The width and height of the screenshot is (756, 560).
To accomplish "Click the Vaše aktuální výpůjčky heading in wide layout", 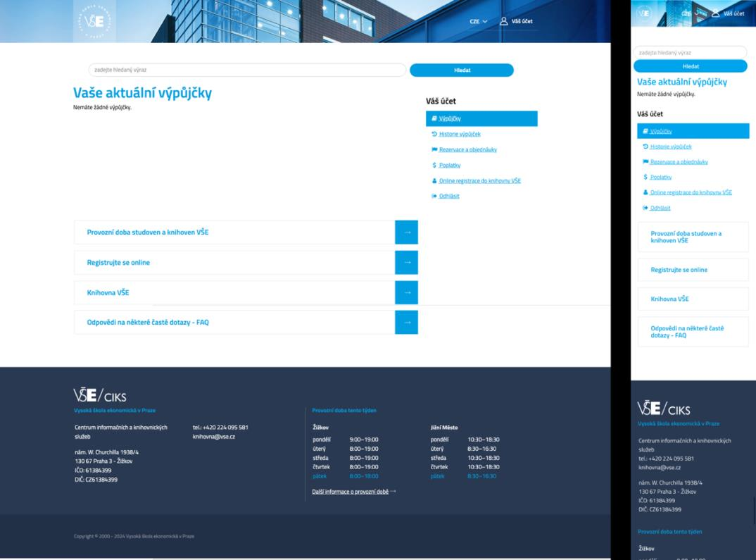I will pos(142,92).
